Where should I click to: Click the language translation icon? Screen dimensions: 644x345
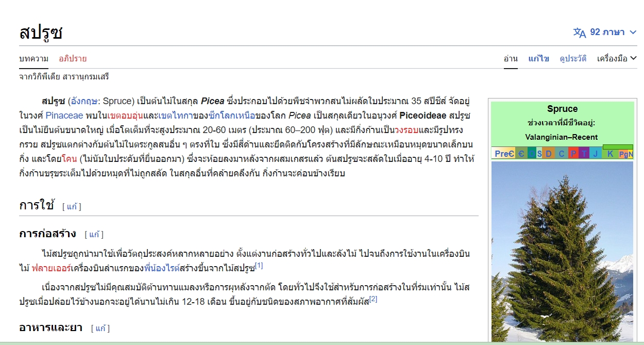point(580,32)
